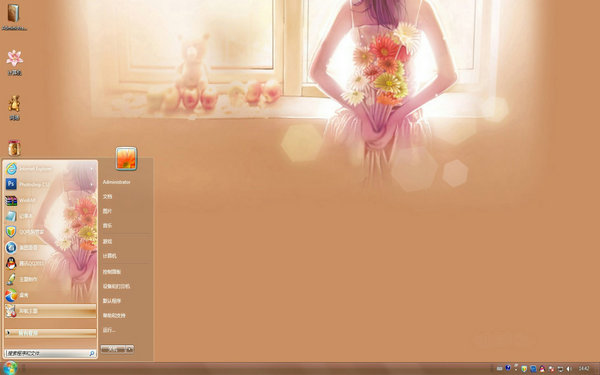Launch QQ电脑管家 shield entry in Start menu
The width and height of the screenshot is (600, 375).
(x=50, y=232)
